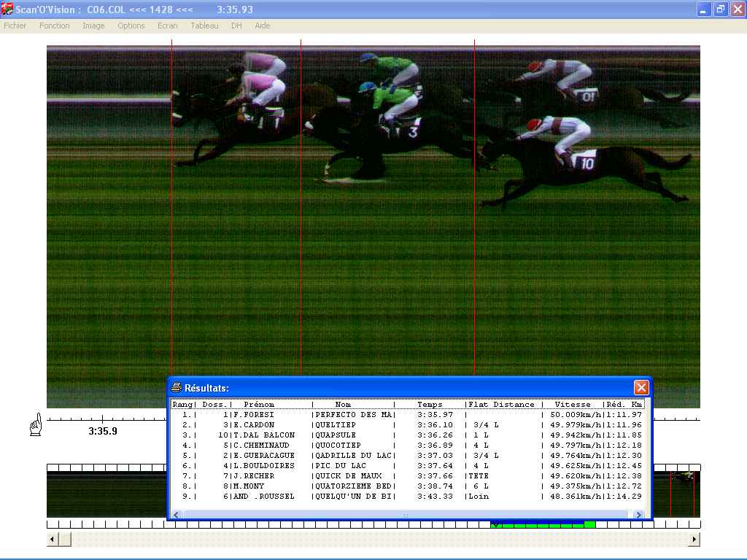Click the Rang column header
Viewport: 747px width, 560px height.
[182, 404]
